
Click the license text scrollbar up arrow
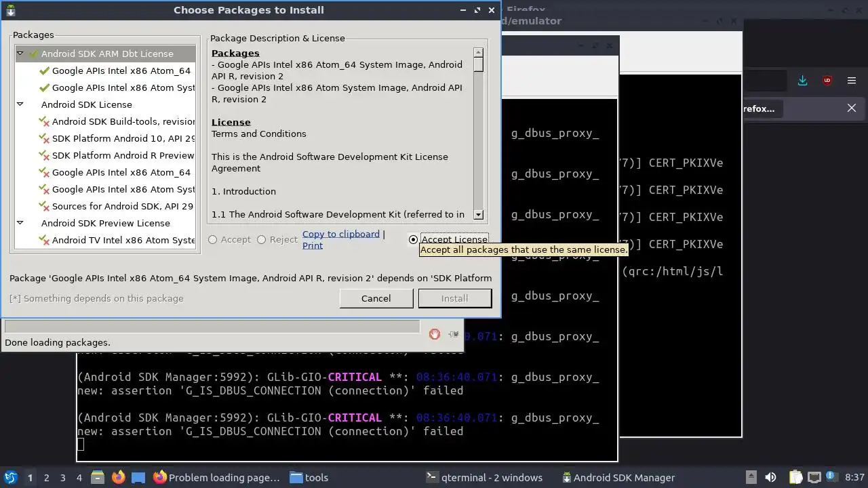(478, 52)
